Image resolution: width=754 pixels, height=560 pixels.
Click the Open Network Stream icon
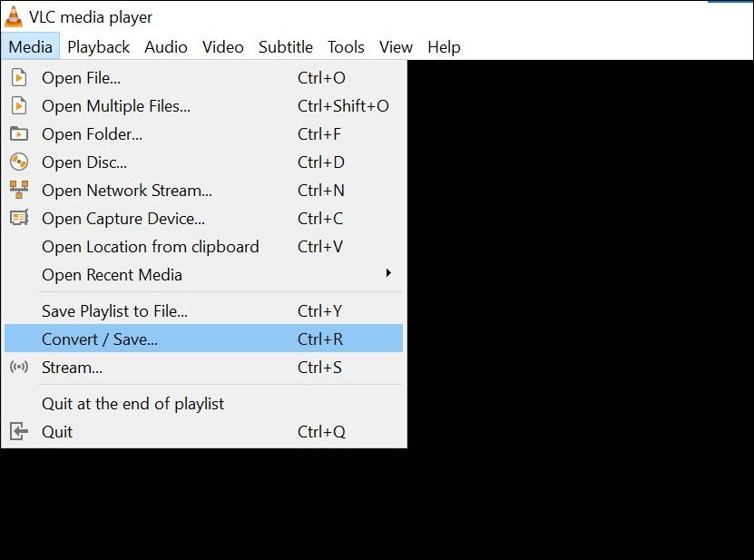tap(19, 191)
